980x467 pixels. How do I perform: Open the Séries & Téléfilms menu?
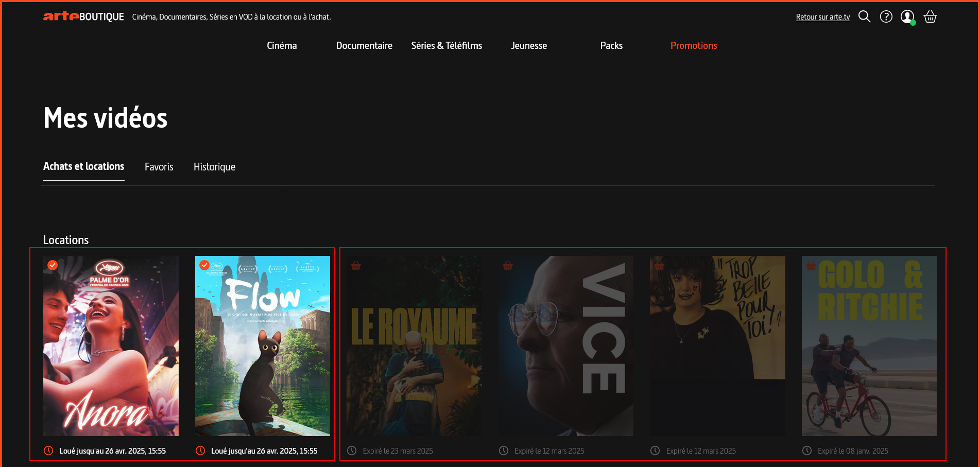(446, 45)
